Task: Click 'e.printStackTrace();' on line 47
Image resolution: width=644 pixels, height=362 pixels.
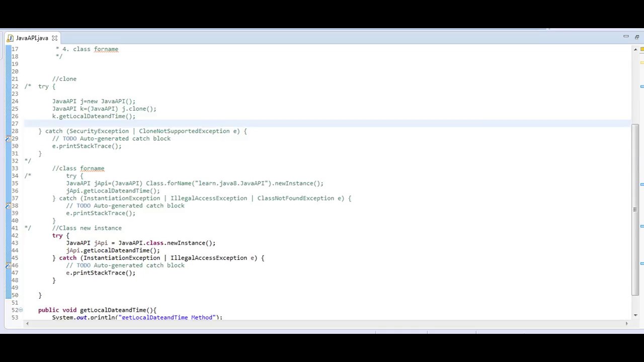Action: pyautogui.click(x=101, y=273)
